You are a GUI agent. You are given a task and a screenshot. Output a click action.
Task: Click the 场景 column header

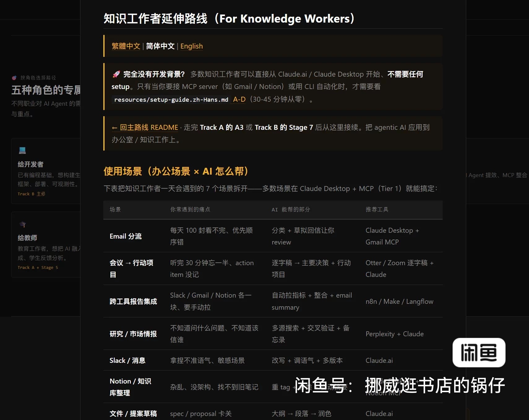[x=115, y=210]
